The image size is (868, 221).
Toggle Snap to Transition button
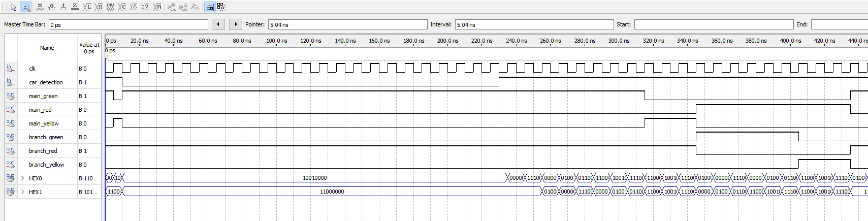click(x=209, y=7)
